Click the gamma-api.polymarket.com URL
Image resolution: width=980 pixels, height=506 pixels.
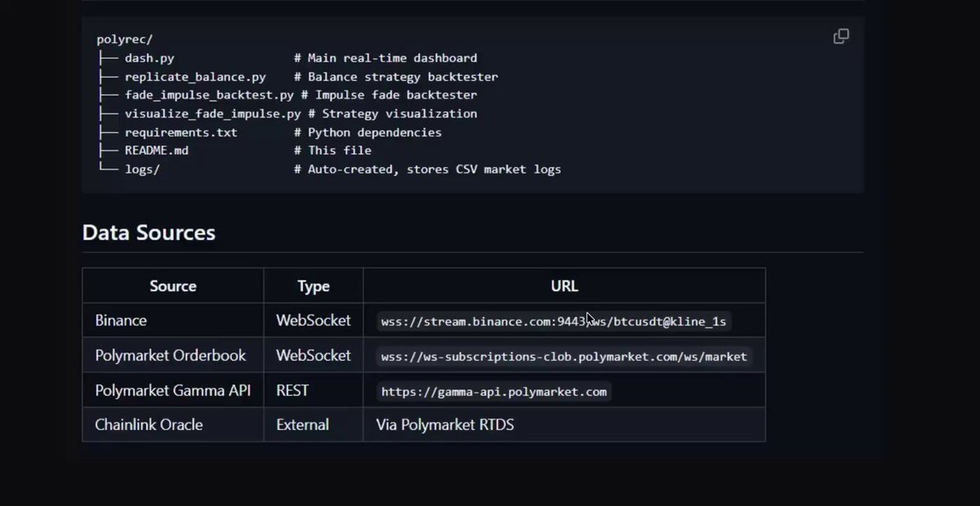[x=494, y=392]
